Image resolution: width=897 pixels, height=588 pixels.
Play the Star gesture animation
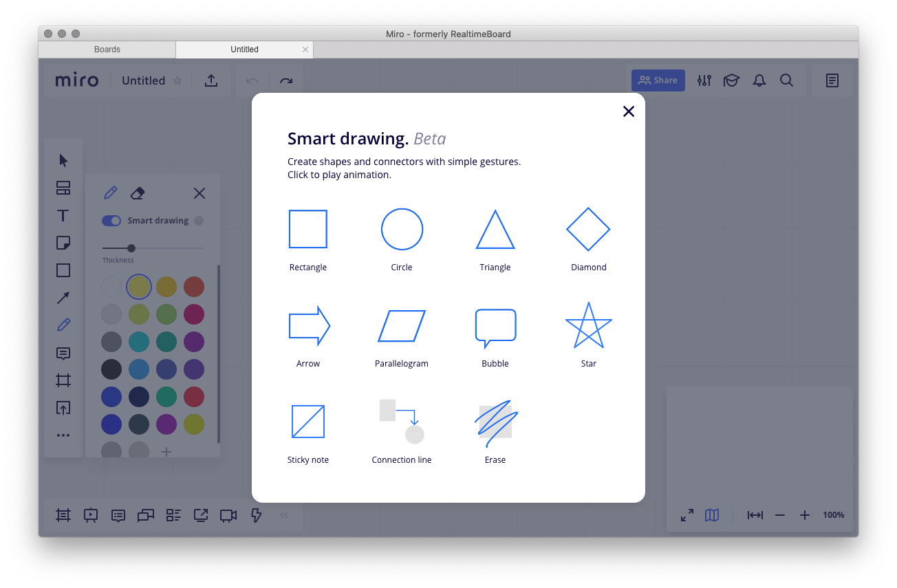pos(588,325)
